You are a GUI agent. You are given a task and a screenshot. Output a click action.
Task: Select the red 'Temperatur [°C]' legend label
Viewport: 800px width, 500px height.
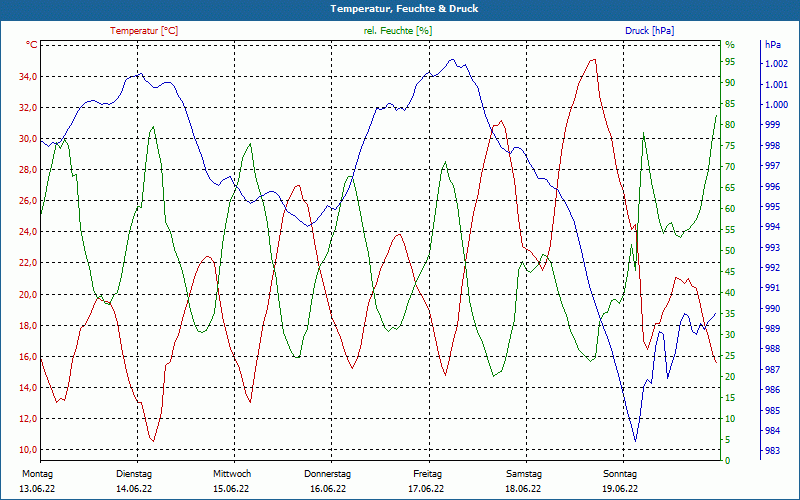[x=144, y=31]
